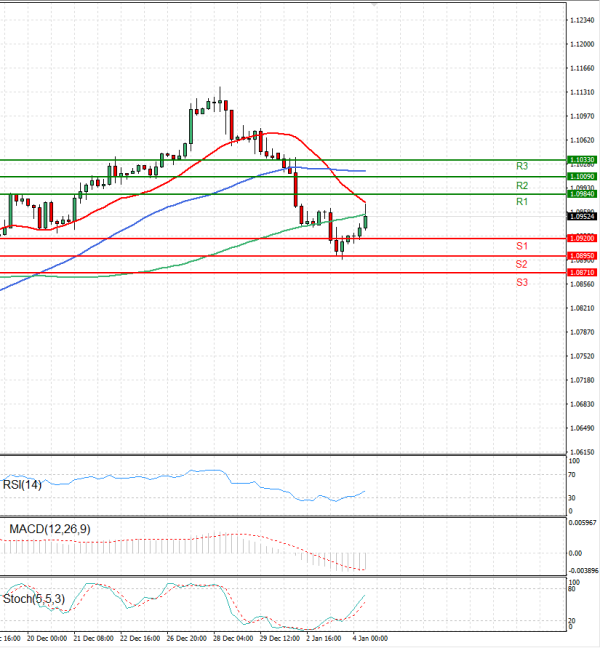Click the 1.11310 price axis value

pos(582,92)
